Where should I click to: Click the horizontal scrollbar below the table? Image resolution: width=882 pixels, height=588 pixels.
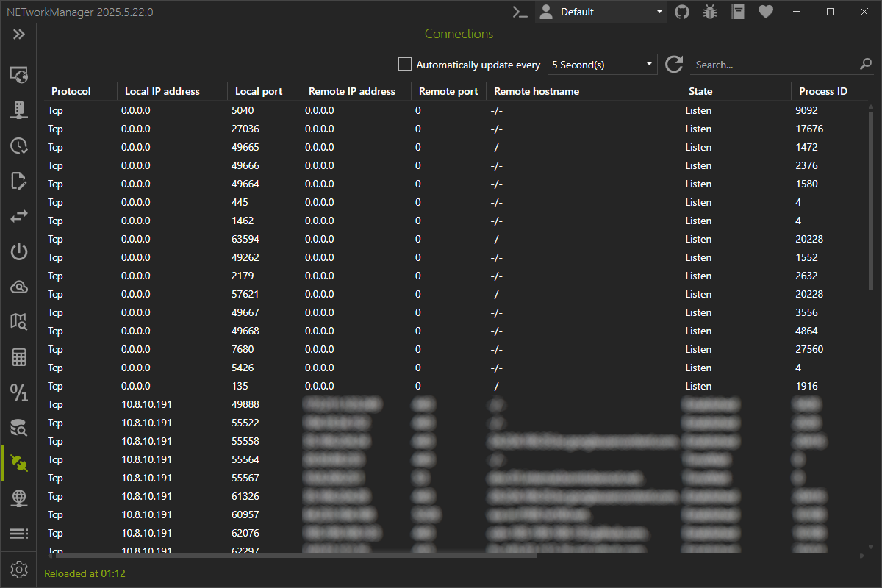point(294,556)
